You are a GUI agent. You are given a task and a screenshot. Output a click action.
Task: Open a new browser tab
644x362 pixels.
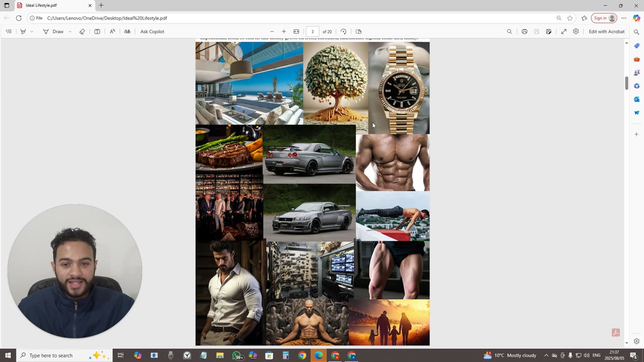point(101,6)
